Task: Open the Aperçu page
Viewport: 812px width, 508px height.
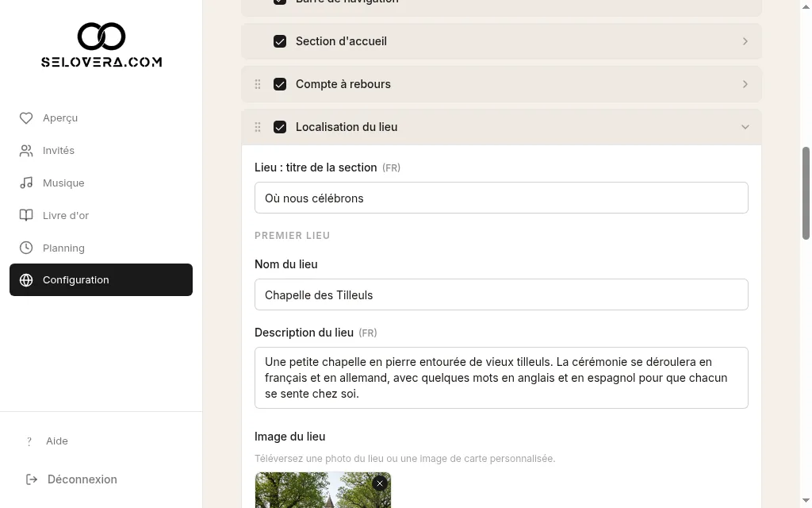Action: 101,118
